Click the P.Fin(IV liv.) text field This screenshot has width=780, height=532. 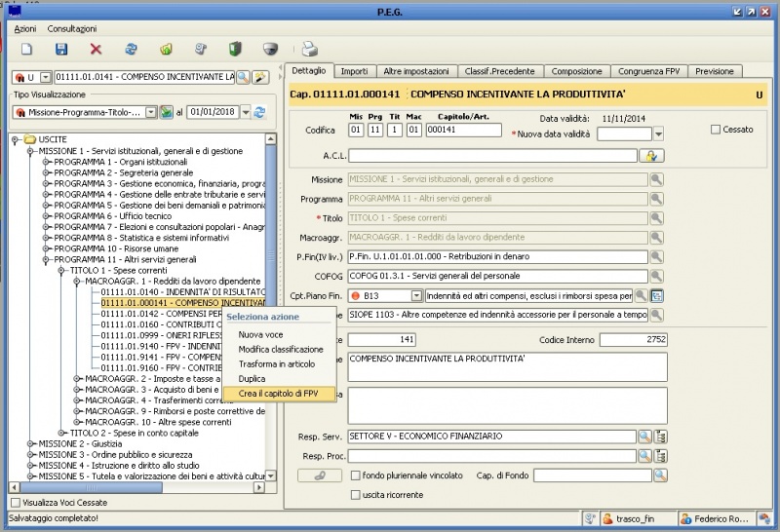(495, 256)
